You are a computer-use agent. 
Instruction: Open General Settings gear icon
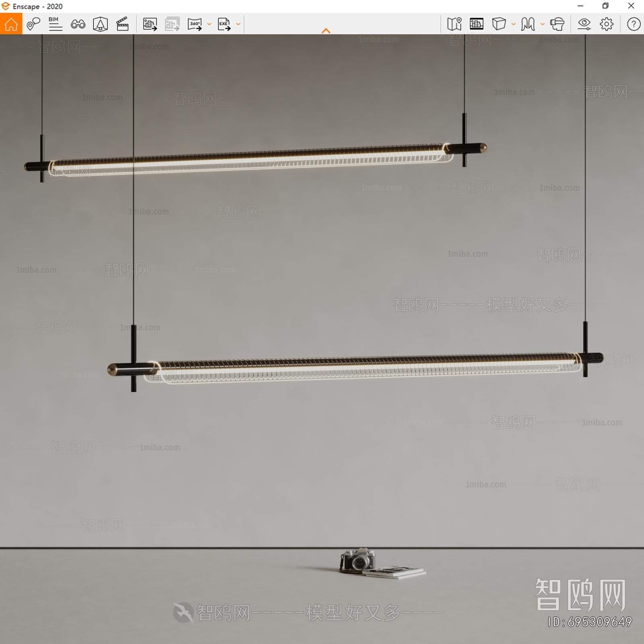pyautogui.click(x=607, y=24)
